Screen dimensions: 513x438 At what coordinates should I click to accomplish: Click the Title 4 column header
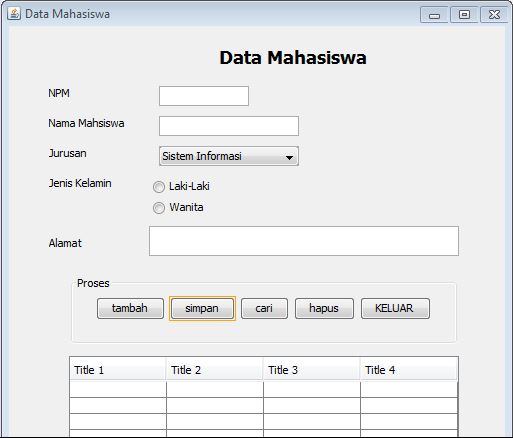[x=409, y=369]
